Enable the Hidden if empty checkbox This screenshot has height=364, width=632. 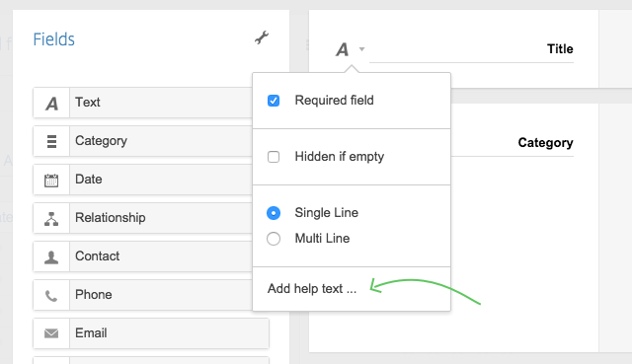tap(274, 157)
